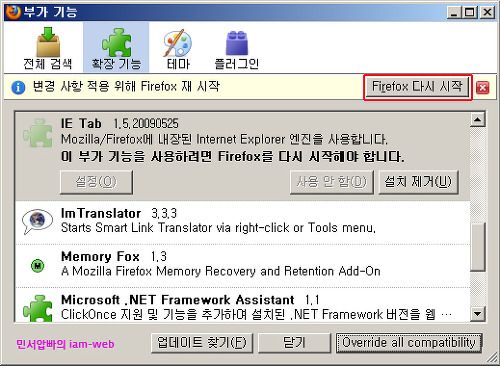Select the ImTranslator globe icon
Viewport: 500px width, 366px height.
click(37, 221)
